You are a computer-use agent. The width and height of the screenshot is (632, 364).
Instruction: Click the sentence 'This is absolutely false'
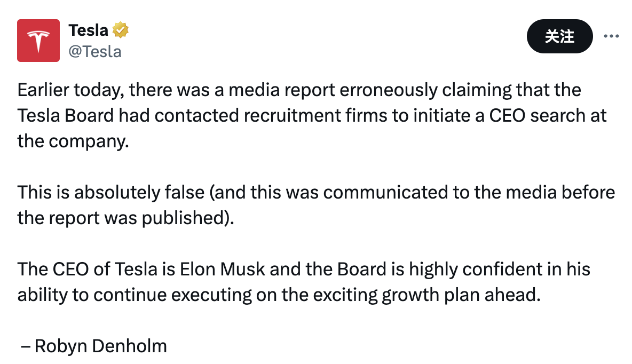click(110, 192)
